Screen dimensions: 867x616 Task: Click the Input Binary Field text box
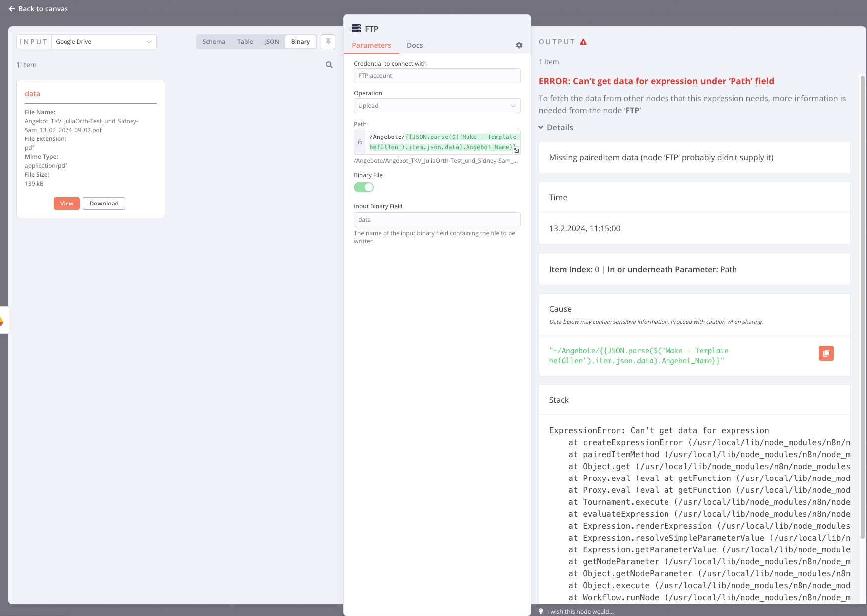tap(437, 220)
